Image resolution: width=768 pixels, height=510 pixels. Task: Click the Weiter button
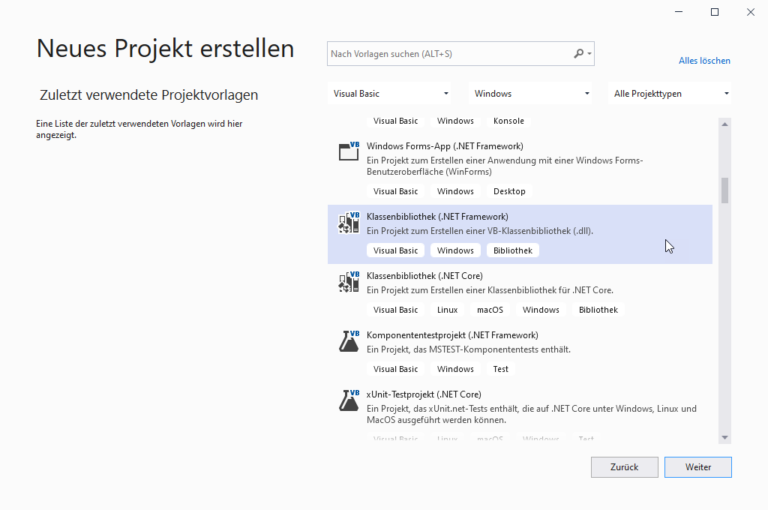tap(698, 467)
